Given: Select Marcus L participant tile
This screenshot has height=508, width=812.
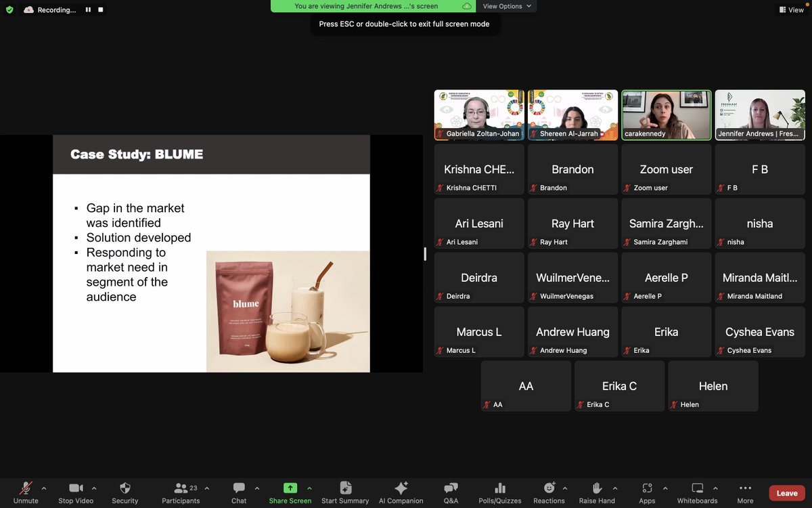Looking at the screenshot, I should pyautogui.click(x=479, y=332).
